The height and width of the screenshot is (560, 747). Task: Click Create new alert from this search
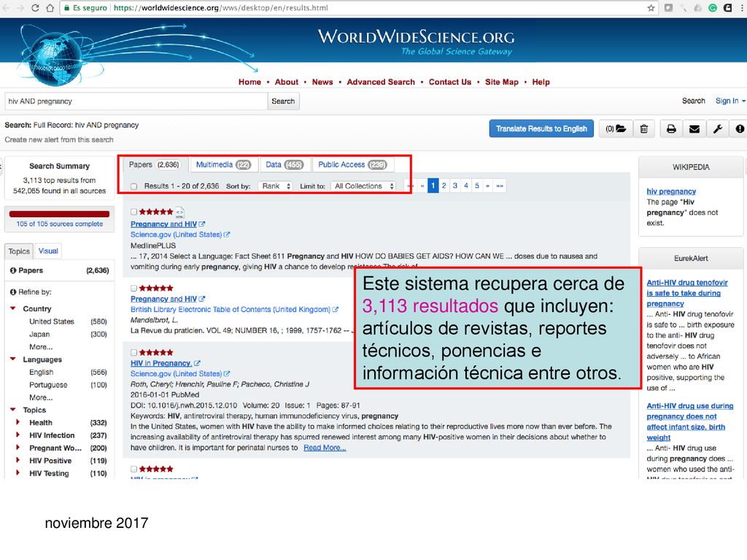(59, 139)
